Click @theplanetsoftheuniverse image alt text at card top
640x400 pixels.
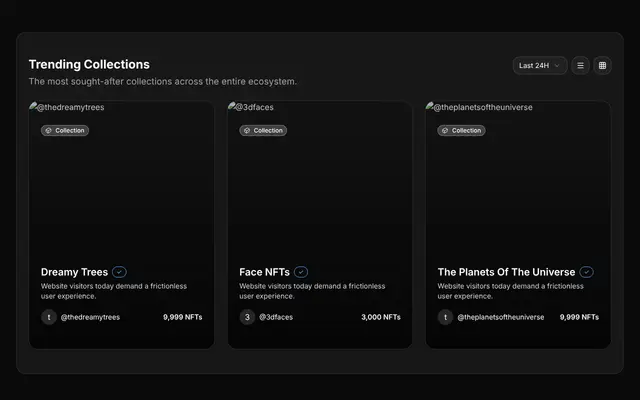pyautogui.click(x=483, y=107)
